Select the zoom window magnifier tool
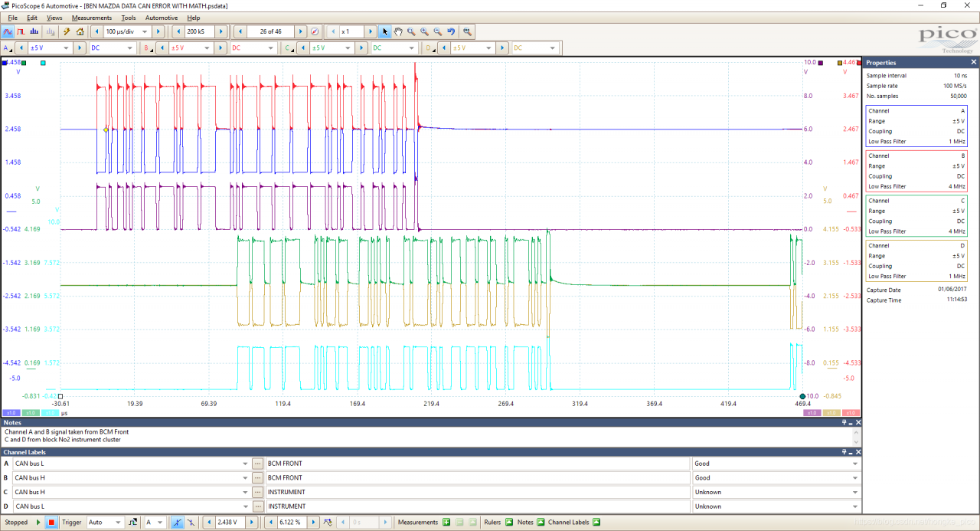980x531 pixels. click(x=411, y=31)
